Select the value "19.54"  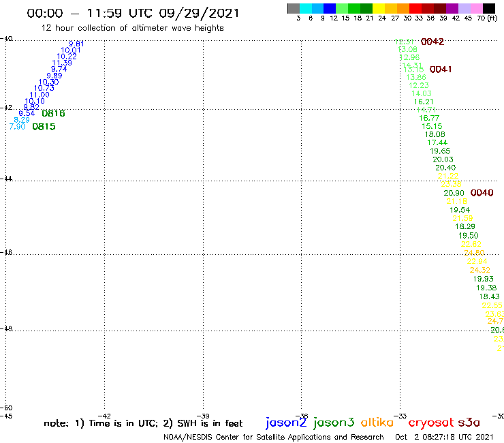(x=460, y=210)
